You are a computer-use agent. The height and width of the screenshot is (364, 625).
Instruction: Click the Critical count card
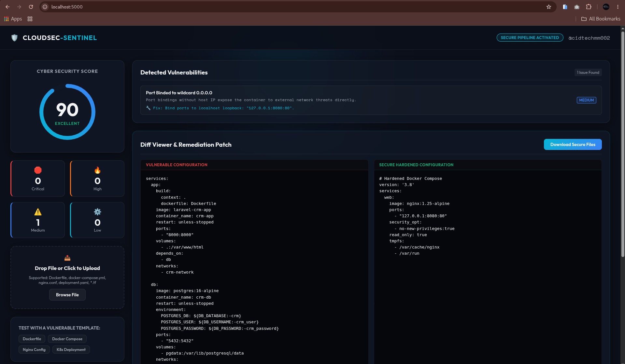(x=38, y=179)
